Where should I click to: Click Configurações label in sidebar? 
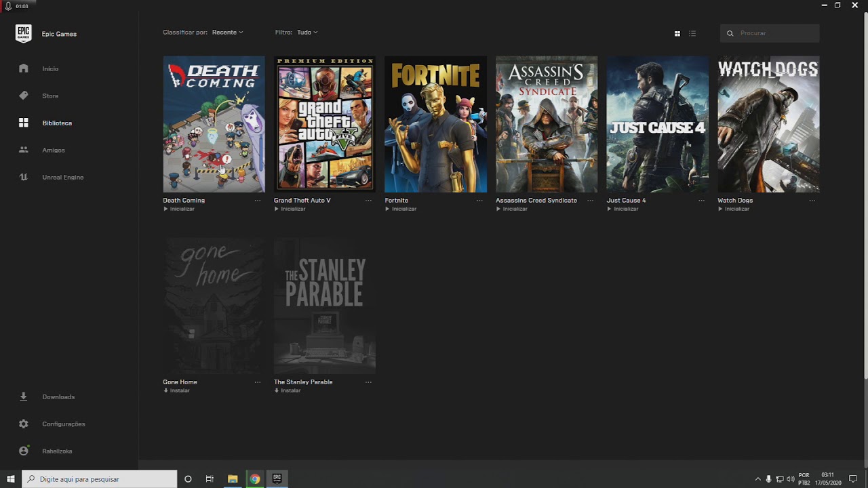[64, 424]
